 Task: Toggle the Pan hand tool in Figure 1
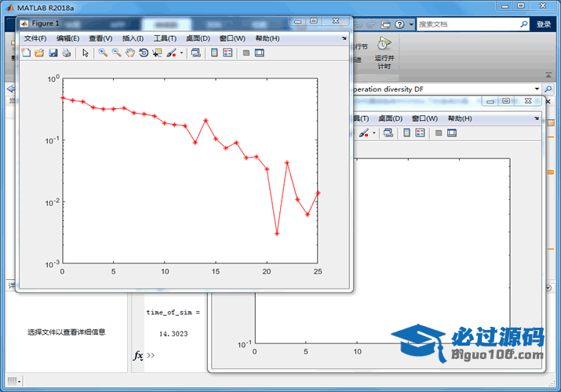(130, 53)
